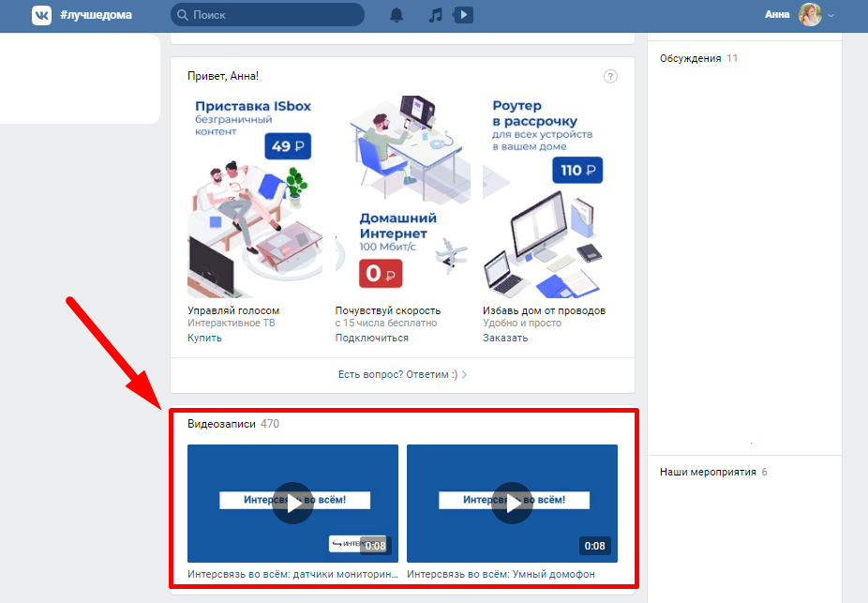Click the magnifier icon in search
Screen dimensions: 868x603
183,15
